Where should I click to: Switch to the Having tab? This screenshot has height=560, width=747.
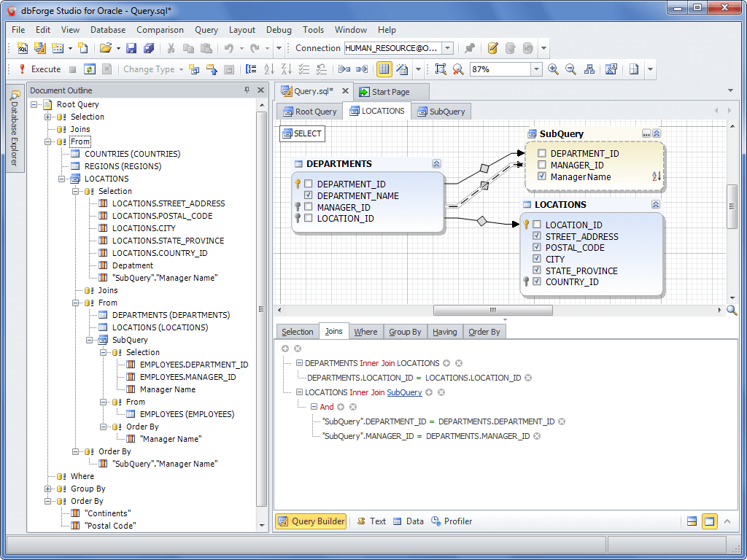445,332
